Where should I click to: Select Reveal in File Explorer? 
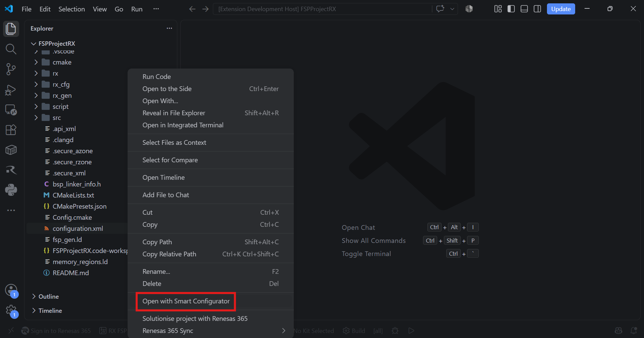tap(211, 113)
